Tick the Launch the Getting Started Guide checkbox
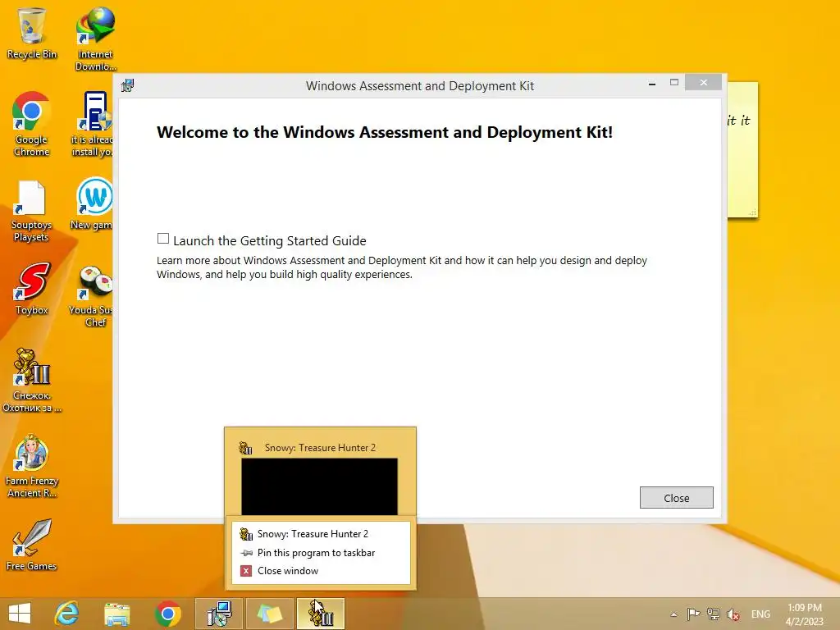Image resolution: width=840 pixels, height=630 pixels. [163, 239]
